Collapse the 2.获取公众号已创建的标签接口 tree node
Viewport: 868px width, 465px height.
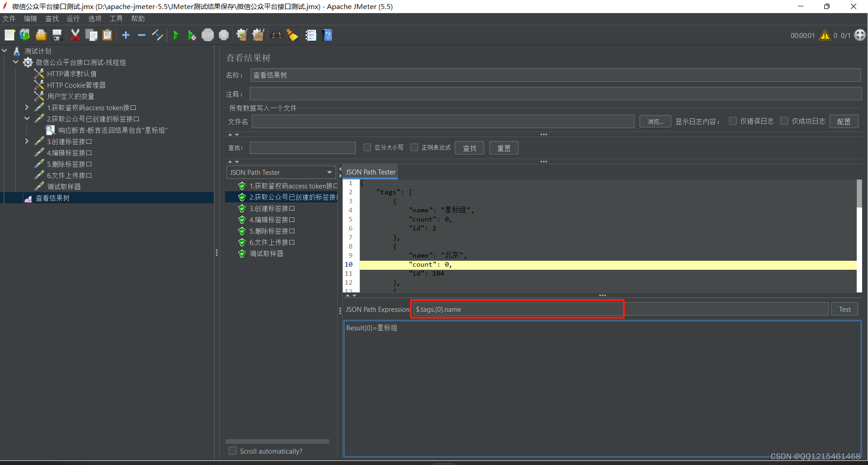(x=27, y=119)
